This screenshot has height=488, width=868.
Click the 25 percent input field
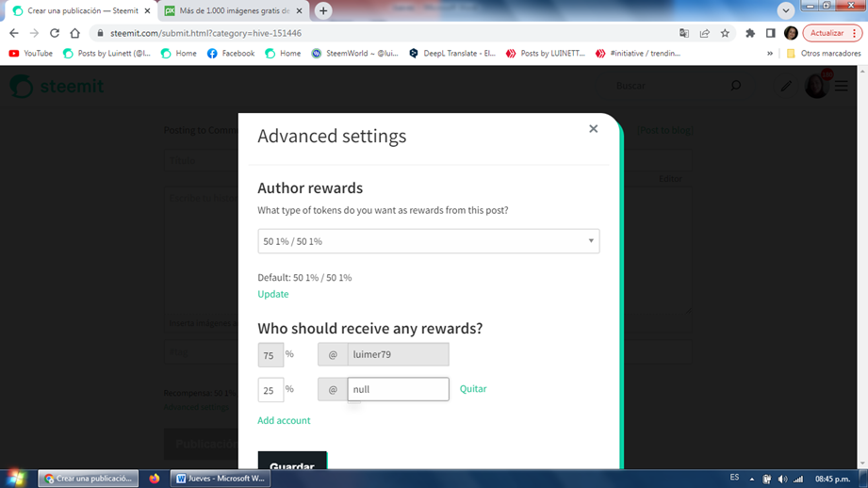coord(270,389)
